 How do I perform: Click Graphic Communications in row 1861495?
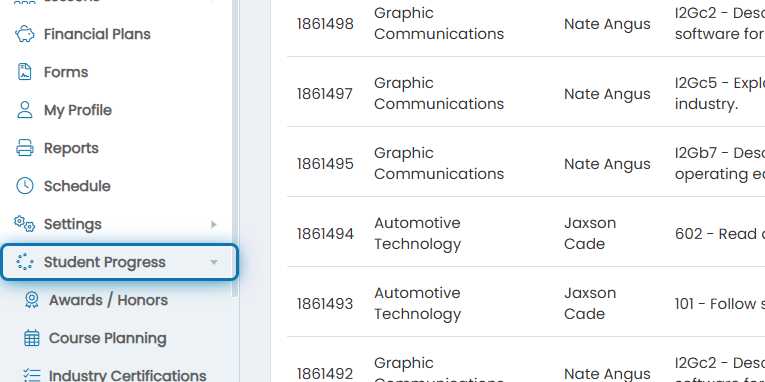[x=439, y=163]
